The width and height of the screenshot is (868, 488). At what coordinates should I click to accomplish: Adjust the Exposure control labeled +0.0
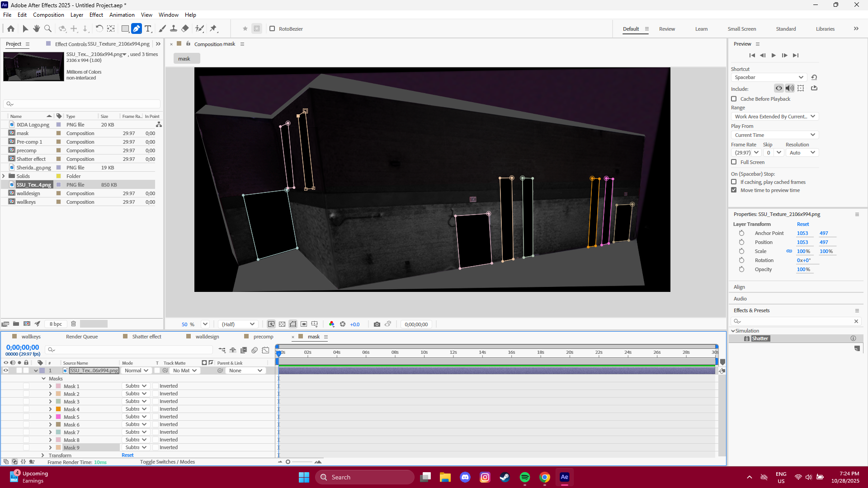355,324
